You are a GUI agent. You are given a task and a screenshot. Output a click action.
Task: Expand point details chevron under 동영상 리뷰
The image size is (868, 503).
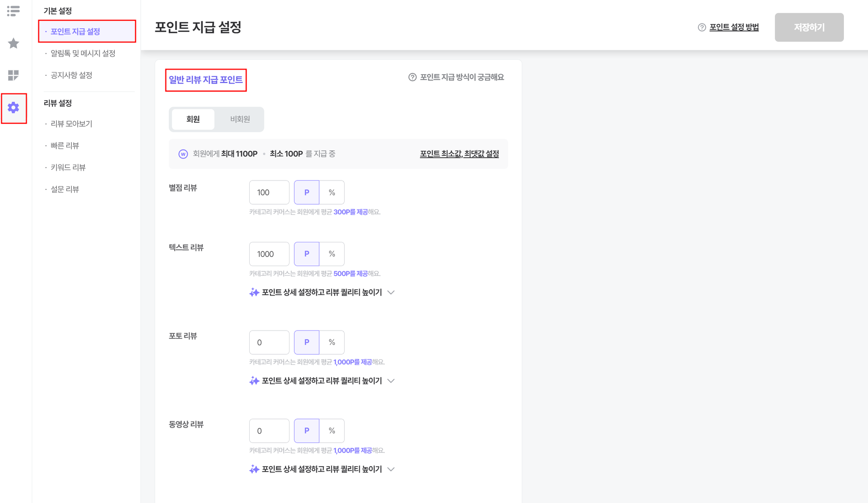[x=391, y=469]
